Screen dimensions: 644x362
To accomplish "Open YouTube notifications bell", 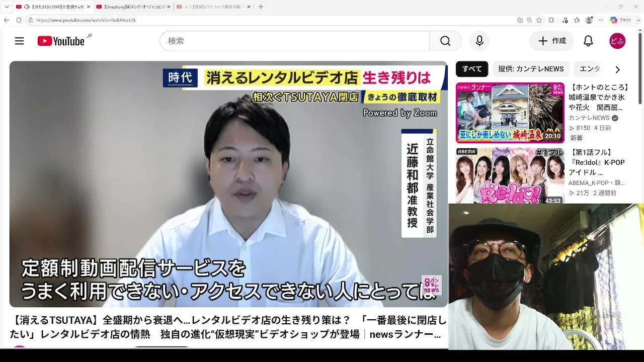I will pyautogui.click(x=588, y=41).
